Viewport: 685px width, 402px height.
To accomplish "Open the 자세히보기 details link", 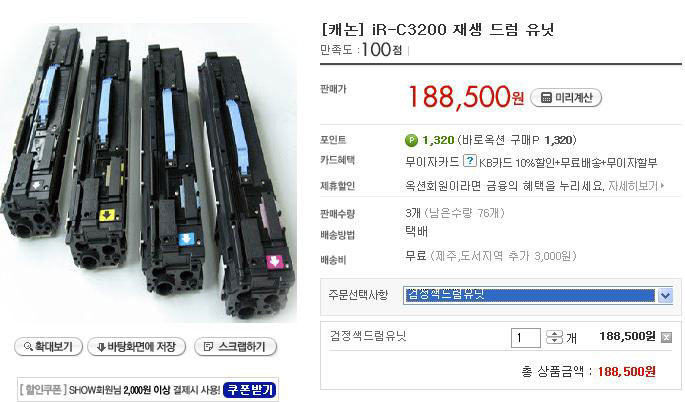I will [636, 186].
